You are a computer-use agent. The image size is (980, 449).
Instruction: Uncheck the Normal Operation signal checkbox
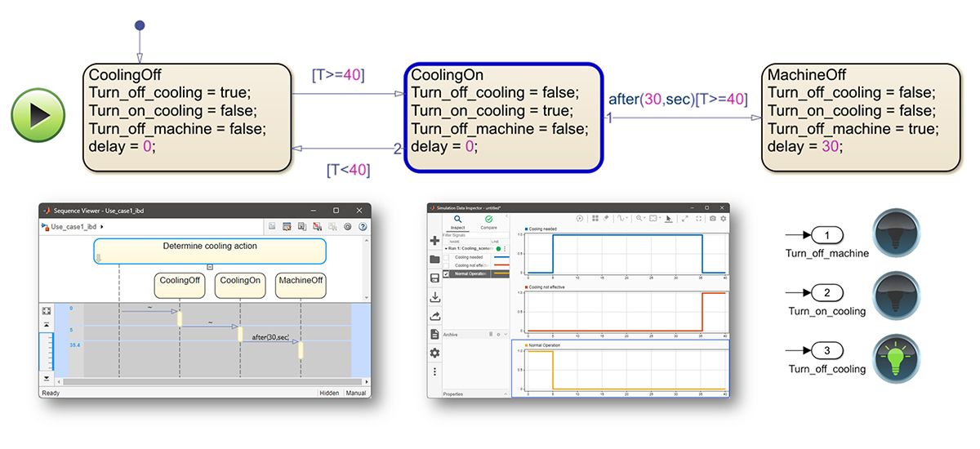pyautogui.click(x=447, y=274)
